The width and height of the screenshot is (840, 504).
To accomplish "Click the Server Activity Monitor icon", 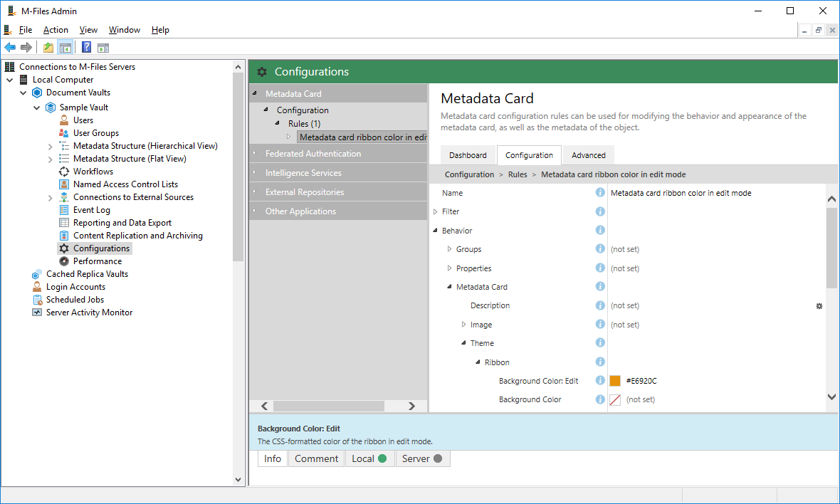I will click(37, 313).
